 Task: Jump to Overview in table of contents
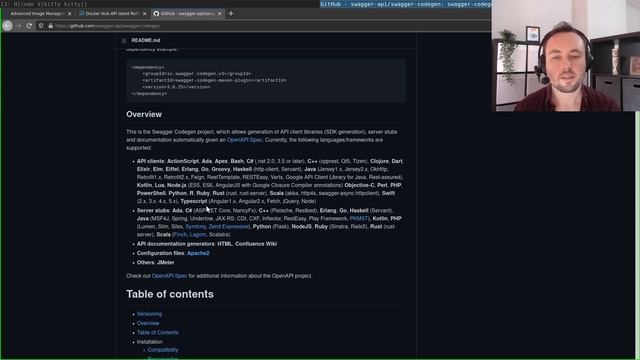[x=148, y=323]
